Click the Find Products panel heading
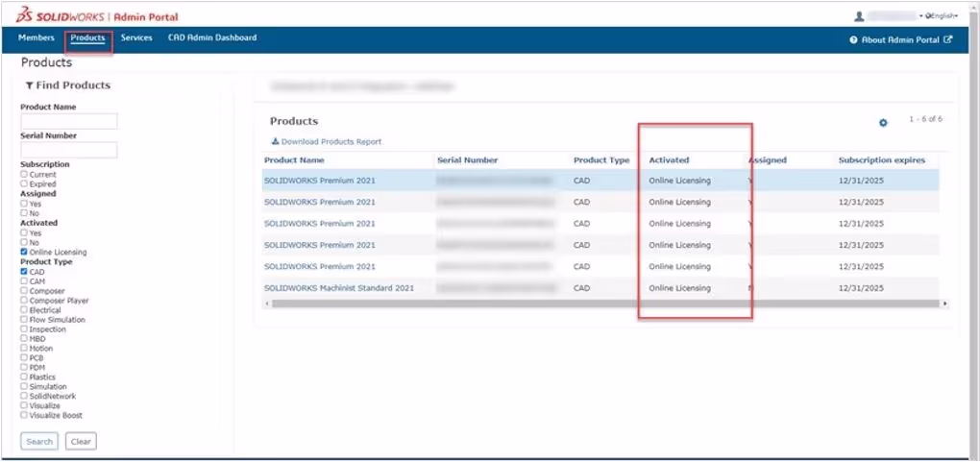Viewport: 980px width, 462px height. pos(67,85)
